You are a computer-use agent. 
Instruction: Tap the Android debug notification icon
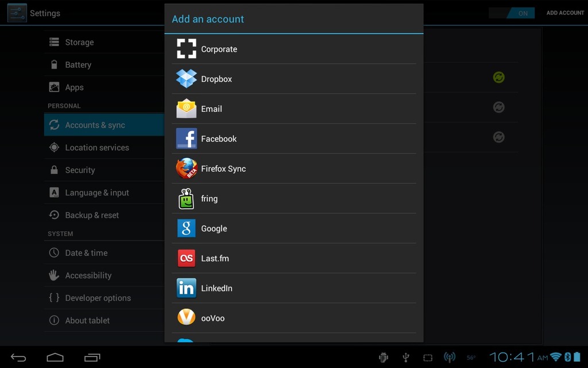coord(383,358)
